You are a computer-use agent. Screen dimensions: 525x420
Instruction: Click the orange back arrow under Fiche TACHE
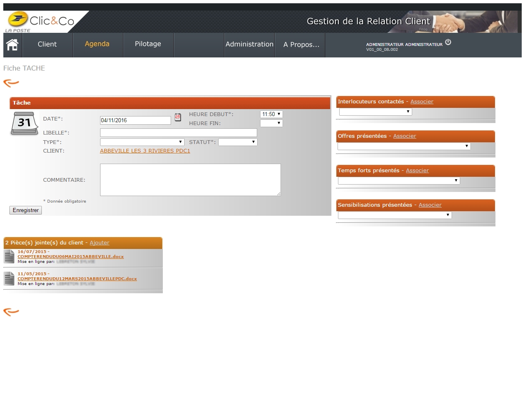pyautogui.click(x=11, y=83)
